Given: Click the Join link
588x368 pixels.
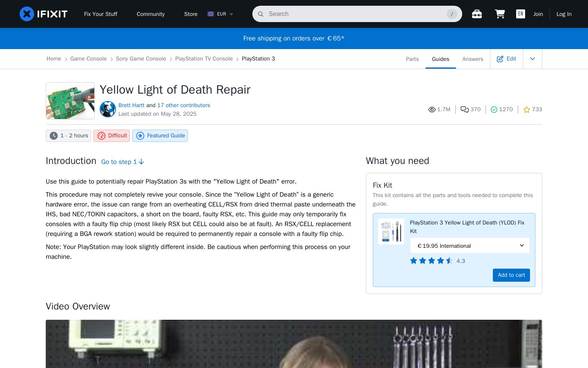Looking at the screenshot, I should click(538, 14).
